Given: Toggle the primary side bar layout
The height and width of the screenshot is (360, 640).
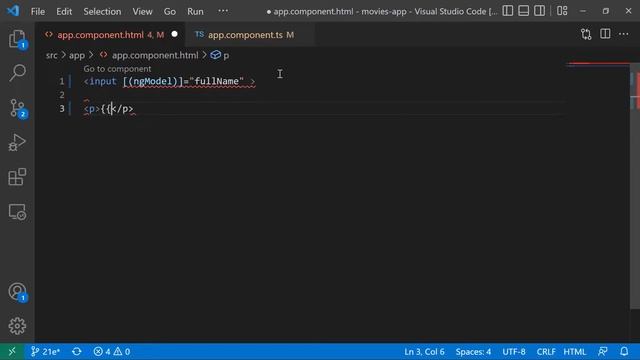Looking at the screenshot, I should [x=507, y=11].
